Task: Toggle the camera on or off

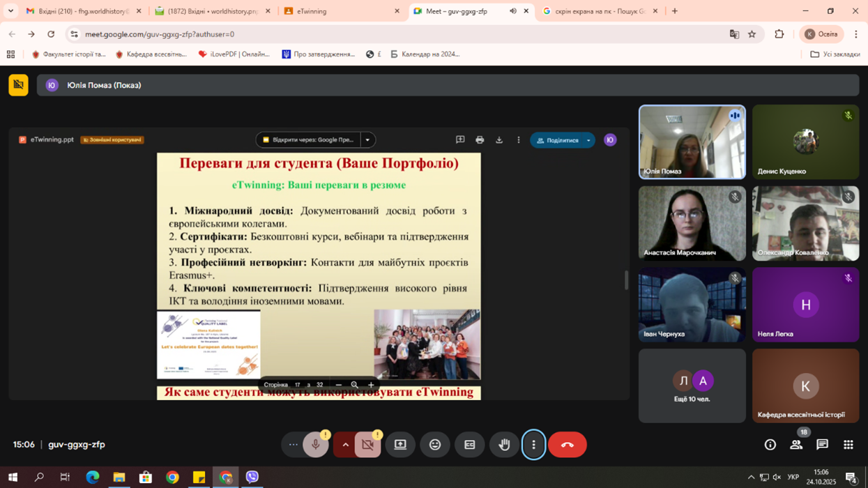Action: click(x=367, y=445)
